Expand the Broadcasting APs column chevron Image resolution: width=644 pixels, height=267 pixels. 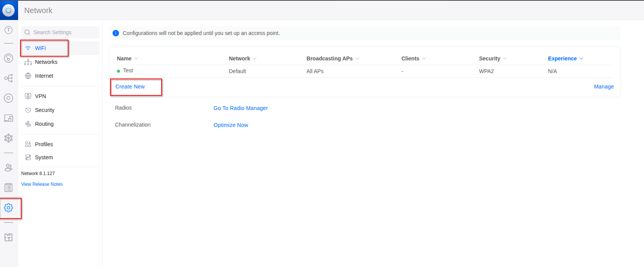coord(357,59)
